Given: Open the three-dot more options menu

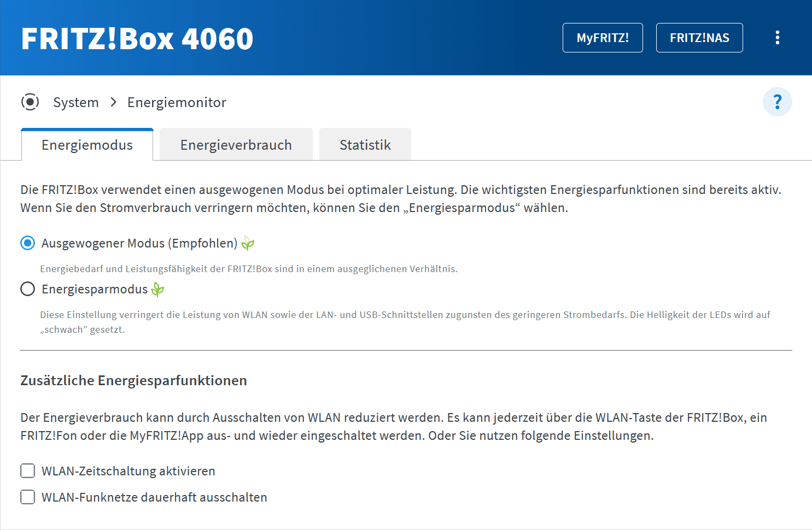Looking at the screenshot, I should pyautogui.click(x=777, y=38).
